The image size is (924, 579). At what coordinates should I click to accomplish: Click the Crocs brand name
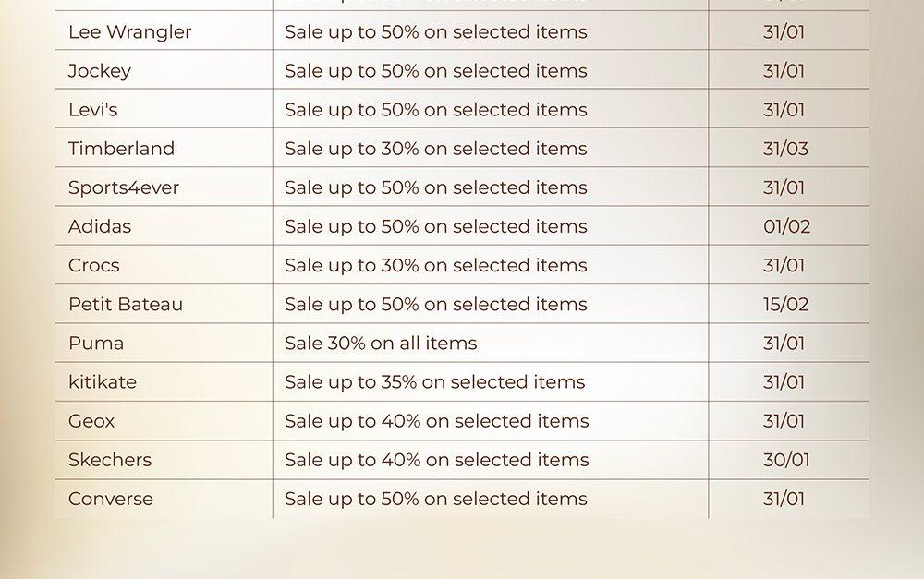point(93,265)
